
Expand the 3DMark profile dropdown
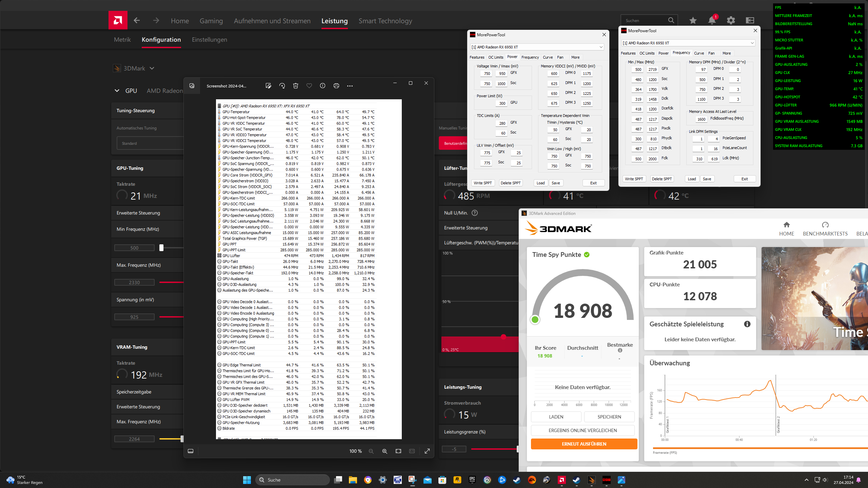[x=152, y=68]
